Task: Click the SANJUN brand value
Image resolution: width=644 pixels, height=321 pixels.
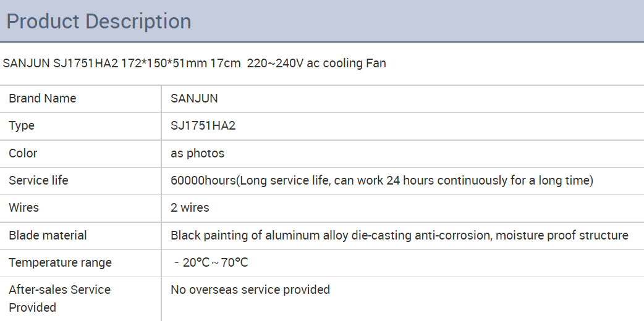Action: click(x=194, y=99)
